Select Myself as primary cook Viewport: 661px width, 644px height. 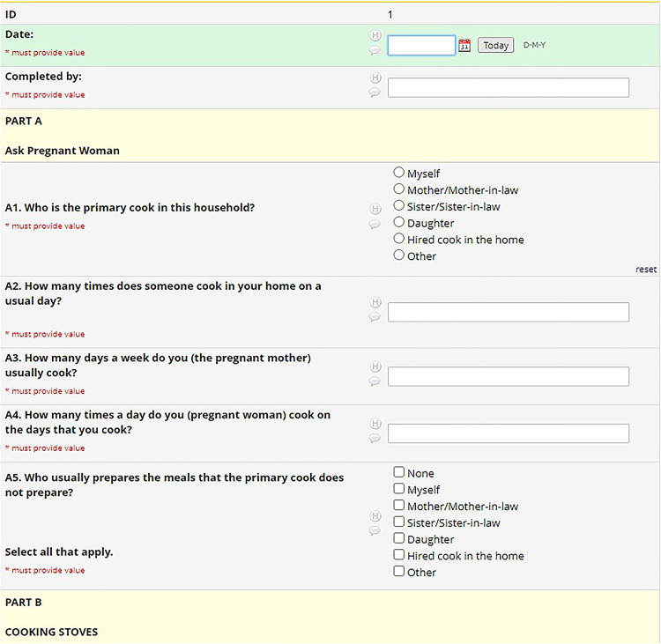tap(398, 173)
